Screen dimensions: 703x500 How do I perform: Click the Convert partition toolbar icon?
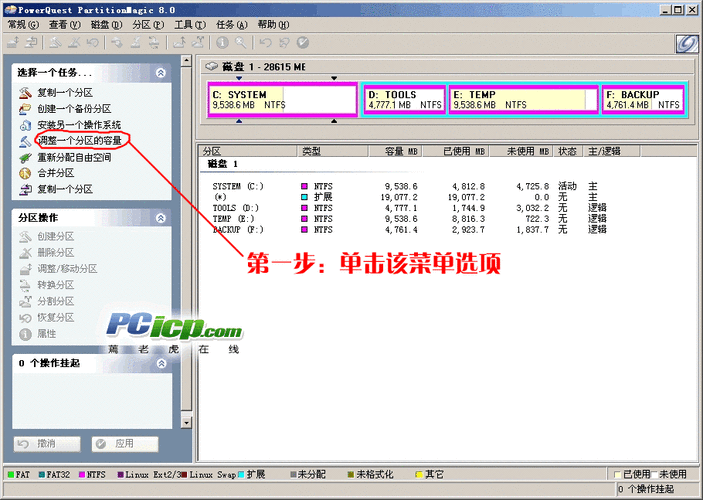click(x=154, y=43)
